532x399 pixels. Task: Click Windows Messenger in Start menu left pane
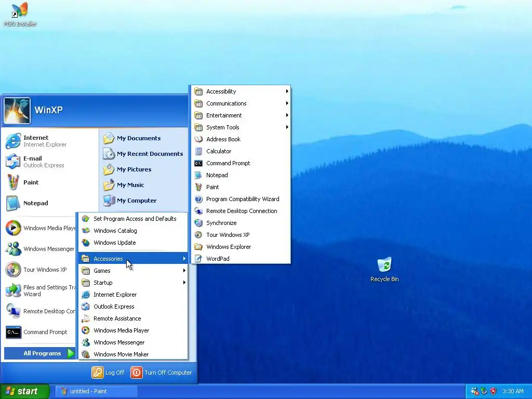(39, 249)
